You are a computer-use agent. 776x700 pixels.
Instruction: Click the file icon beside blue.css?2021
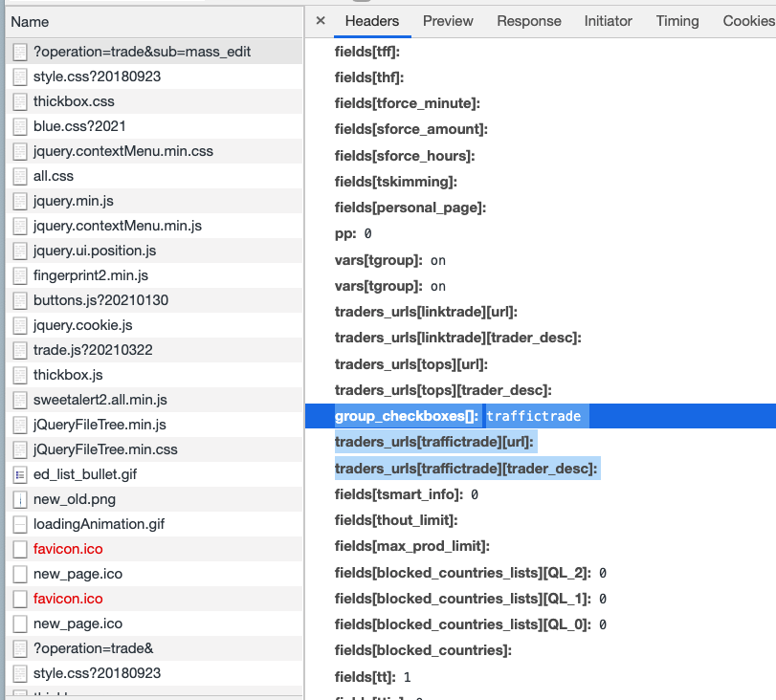click(20, 126)
